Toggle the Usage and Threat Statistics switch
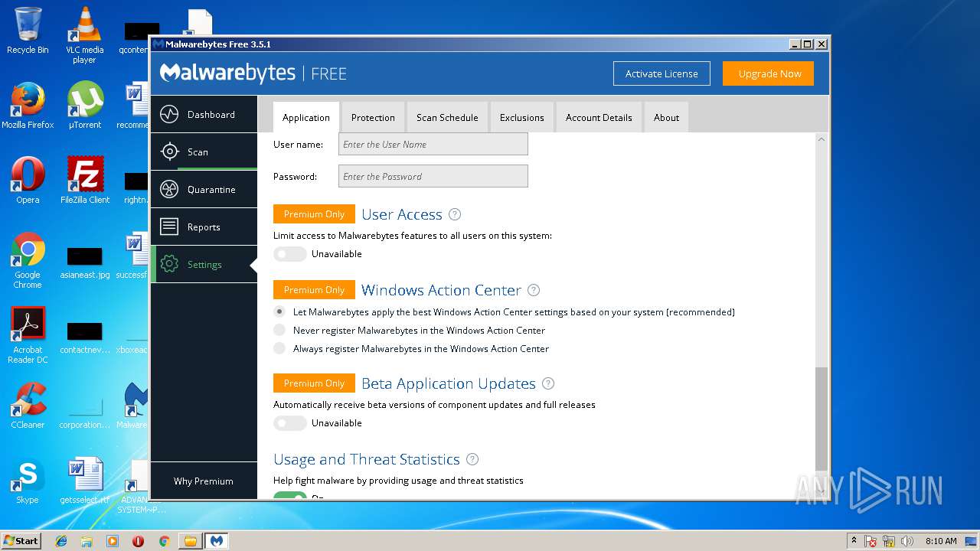This screenshot has width=980, height=551. 290,496
